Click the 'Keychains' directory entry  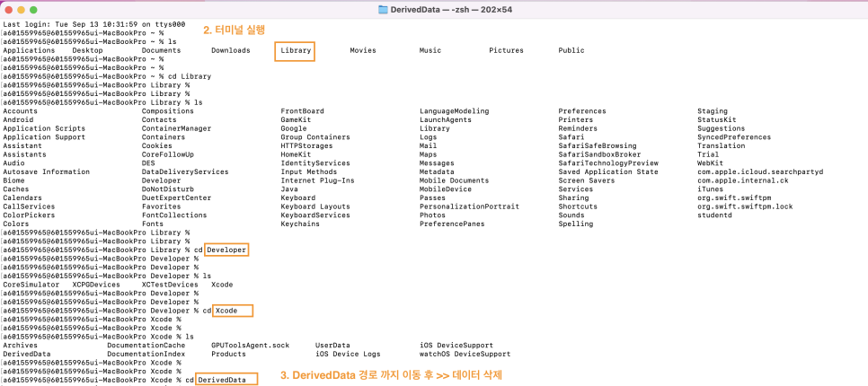point(300,224)
